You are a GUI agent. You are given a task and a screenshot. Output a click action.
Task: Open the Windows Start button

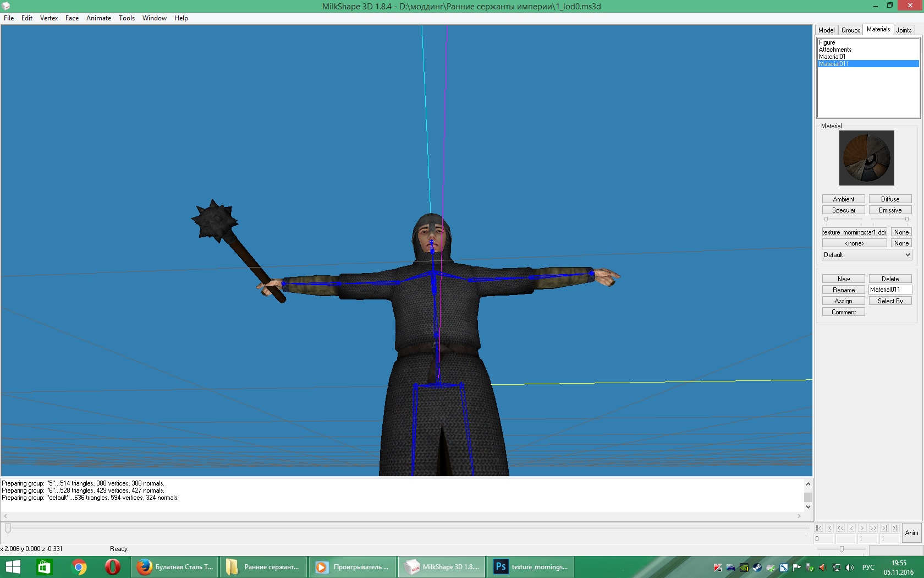(13, 567)
